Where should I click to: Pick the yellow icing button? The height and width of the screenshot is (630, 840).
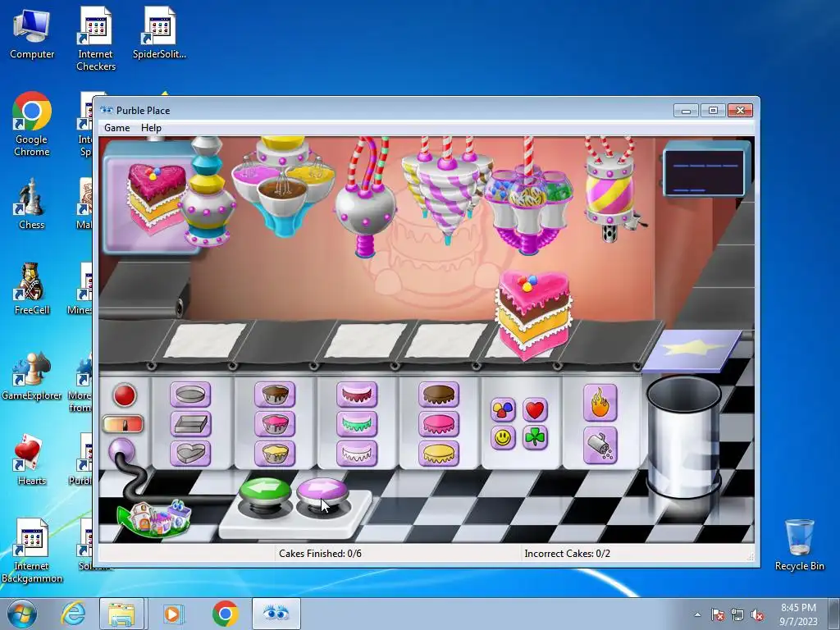point(439,453)
